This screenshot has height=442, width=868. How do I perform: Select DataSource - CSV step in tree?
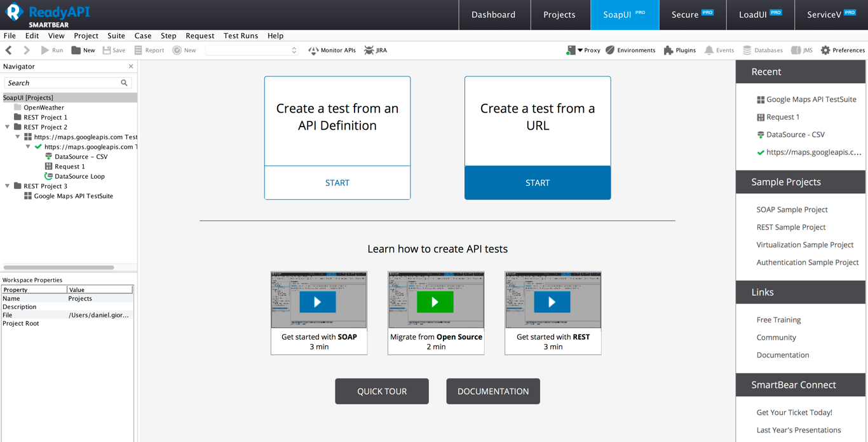coord(76,156)
